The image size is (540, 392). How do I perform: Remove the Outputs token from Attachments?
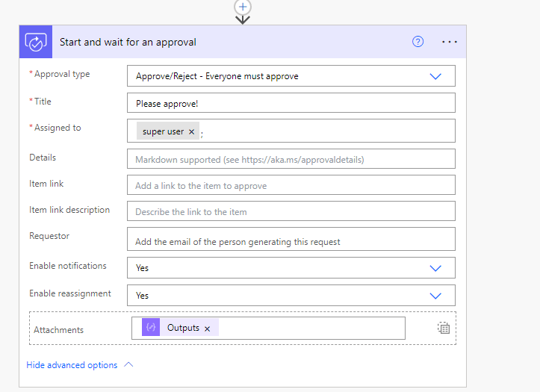208,329
